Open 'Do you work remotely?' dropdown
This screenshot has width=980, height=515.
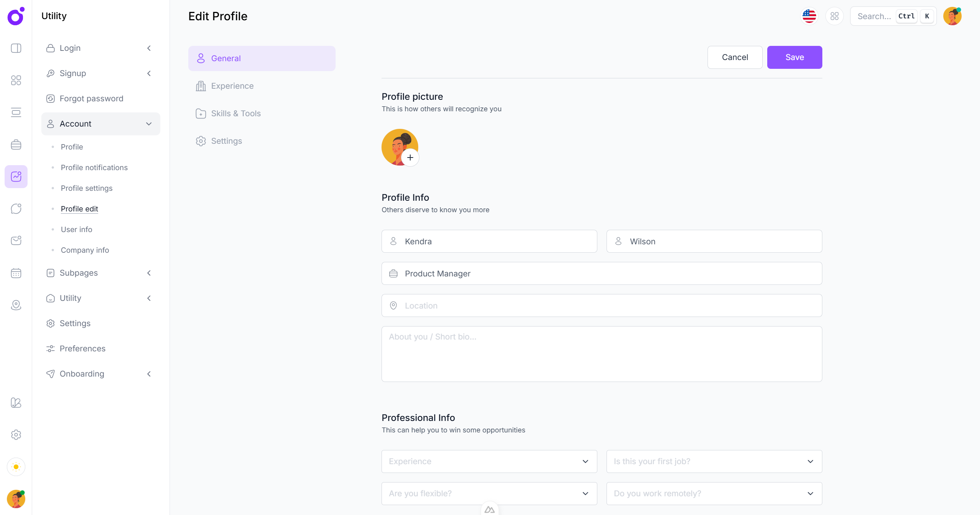pyautogui.click(x=714, y=493)
